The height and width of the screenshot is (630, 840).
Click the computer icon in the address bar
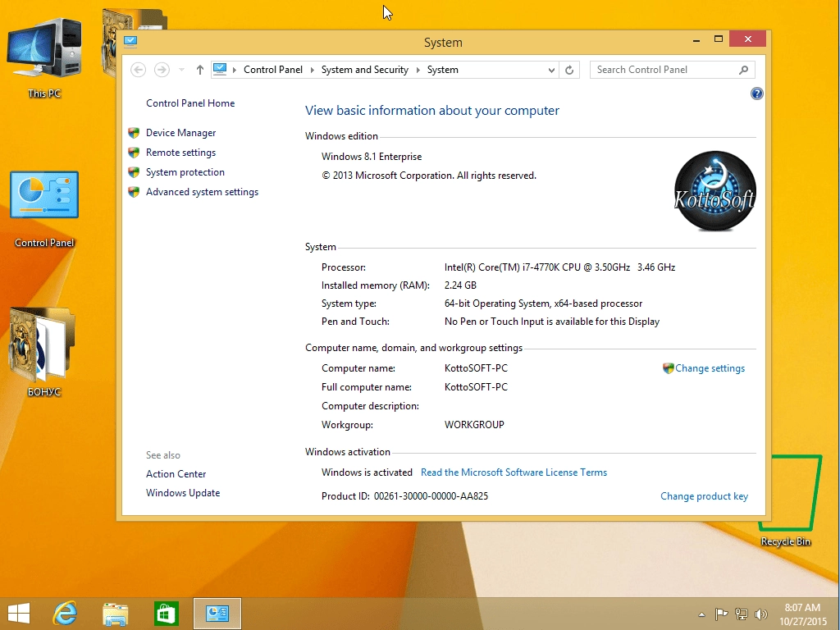[220, 69]
